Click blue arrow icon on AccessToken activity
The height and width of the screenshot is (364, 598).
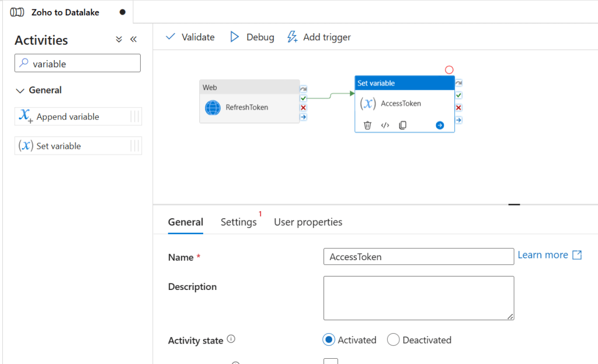point(440,125)
